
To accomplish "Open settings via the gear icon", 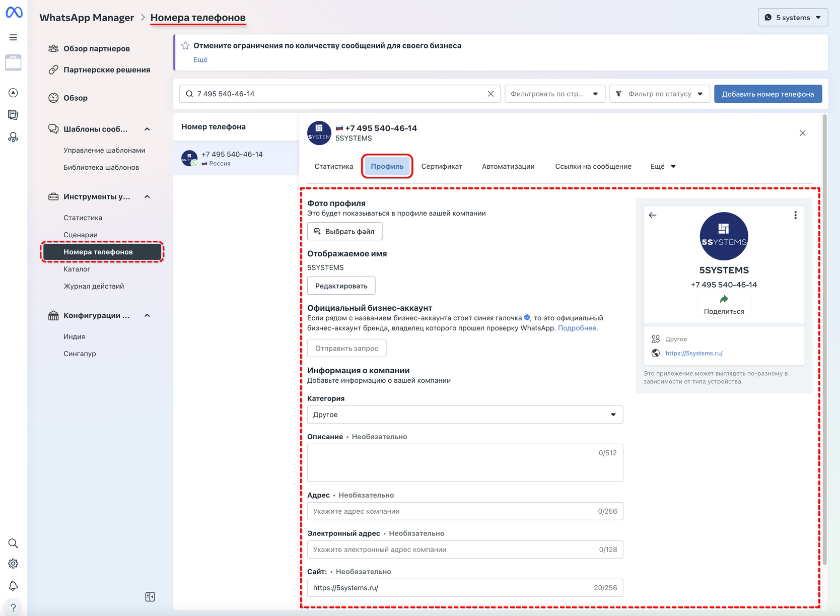I will (13, 563).
